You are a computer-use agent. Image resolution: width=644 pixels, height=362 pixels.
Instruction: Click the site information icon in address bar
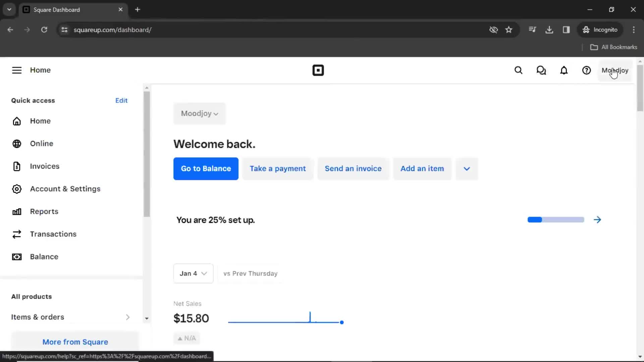tap(64, 29)
